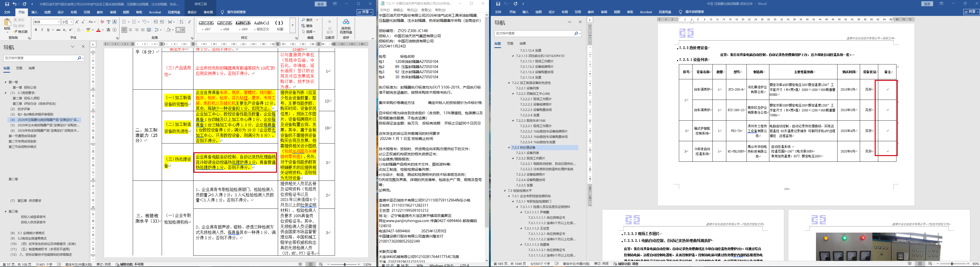980x267 pixels.
Task: Open 格式(O) menu in Notepad window
Action: click(x=412, y=10)
